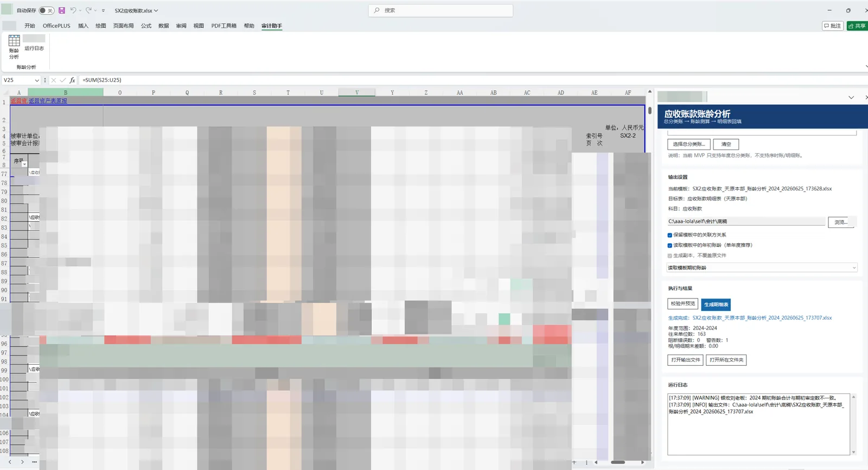This screenshot has height=470, width=868.
Task: Toggle 生成副本，不覆盖原文件 checkbox
Action: click(669, 256)
